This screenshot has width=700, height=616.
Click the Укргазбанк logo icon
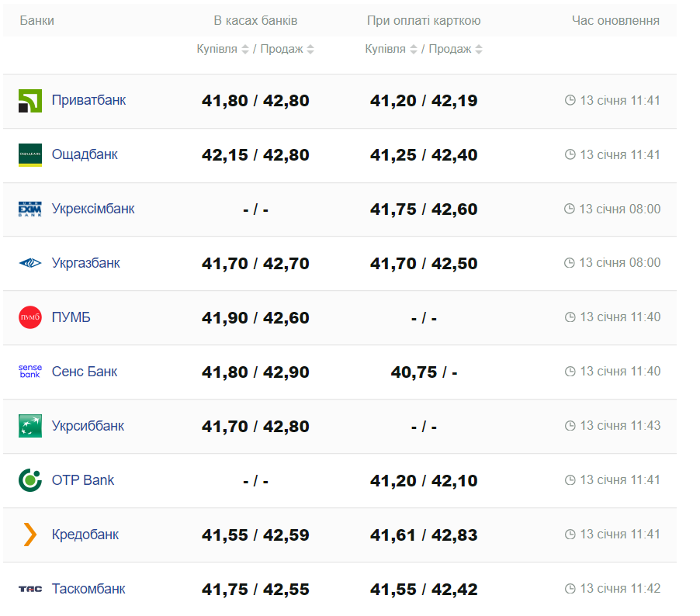30,264
